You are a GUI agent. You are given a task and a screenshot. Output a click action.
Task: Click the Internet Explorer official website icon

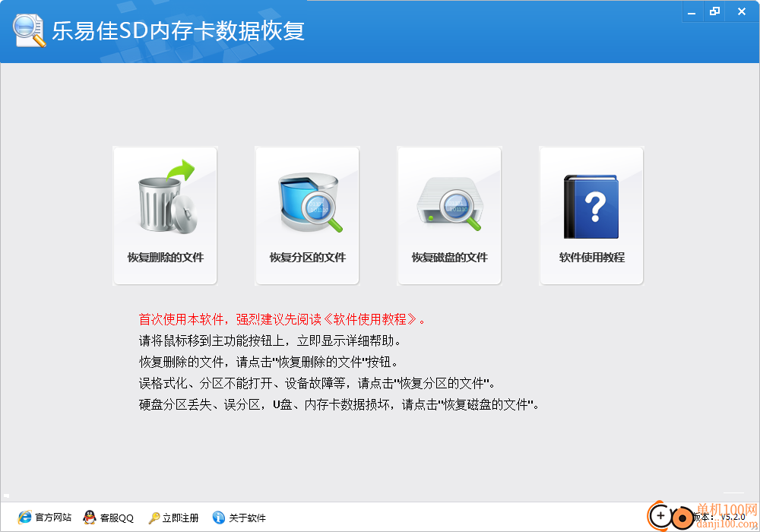pyautogui.click(x=25, y=518)
